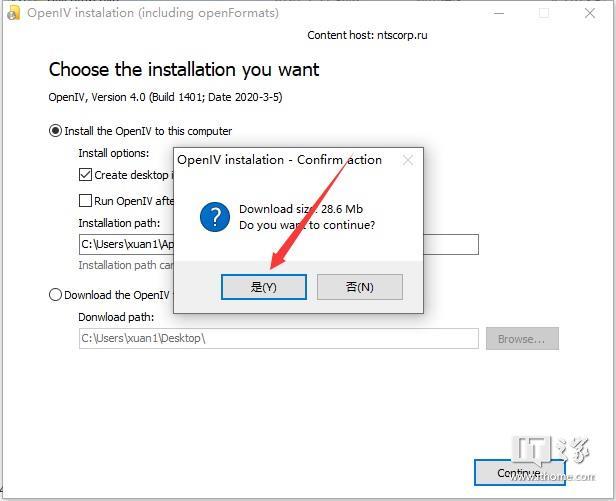Image resolution: width=616 pixels, height=501 pixels.
Task: Click the 'Install options:' label
Action: pos(114,153)
